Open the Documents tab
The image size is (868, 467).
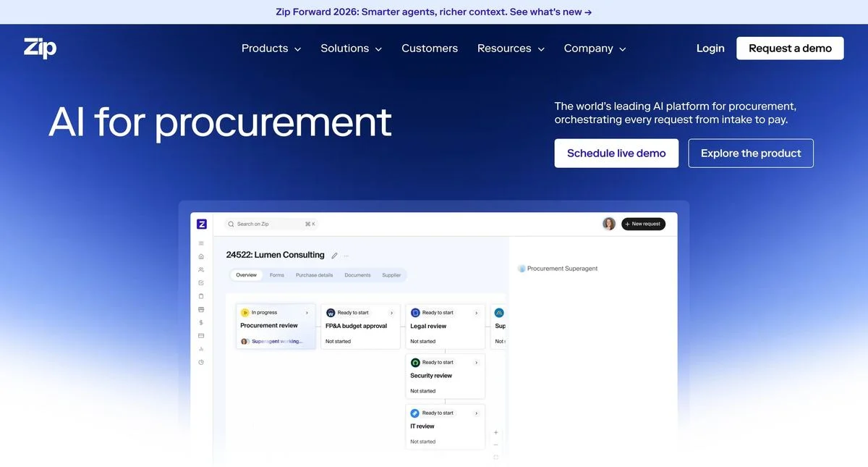point(357,275)
